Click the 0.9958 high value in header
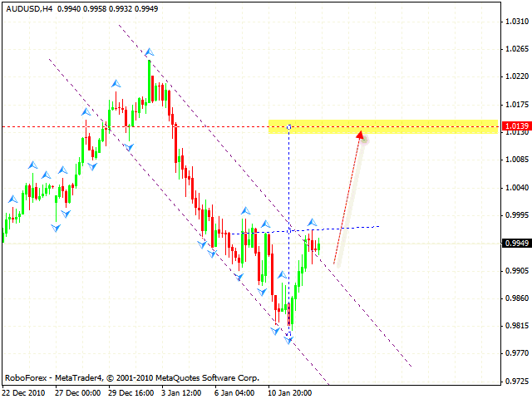 [x=94, y=9]
